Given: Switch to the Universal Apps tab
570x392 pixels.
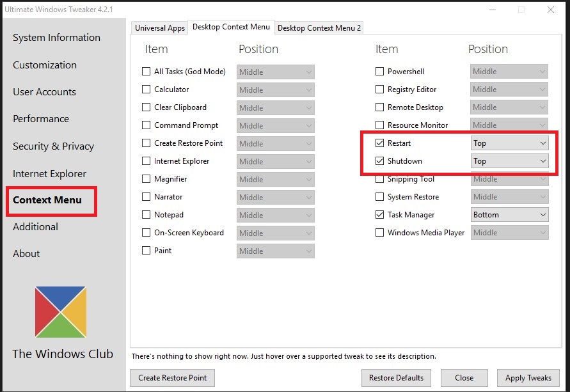Looking at the screenshot, I should pyautogui.click(x=159, y=28).
